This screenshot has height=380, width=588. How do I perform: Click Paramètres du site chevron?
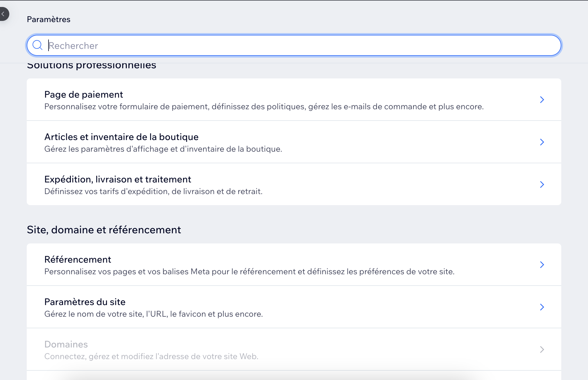coord(542,307)
